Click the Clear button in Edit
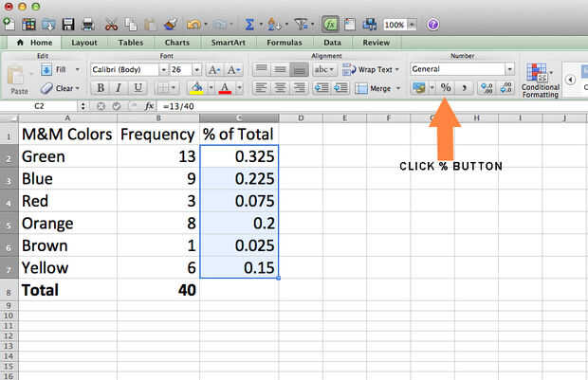 coord(61,88)
